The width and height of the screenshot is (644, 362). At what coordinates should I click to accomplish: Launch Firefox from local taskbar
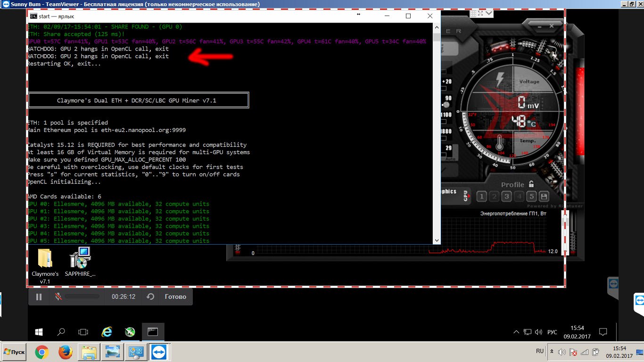click(x=66, y=352)
